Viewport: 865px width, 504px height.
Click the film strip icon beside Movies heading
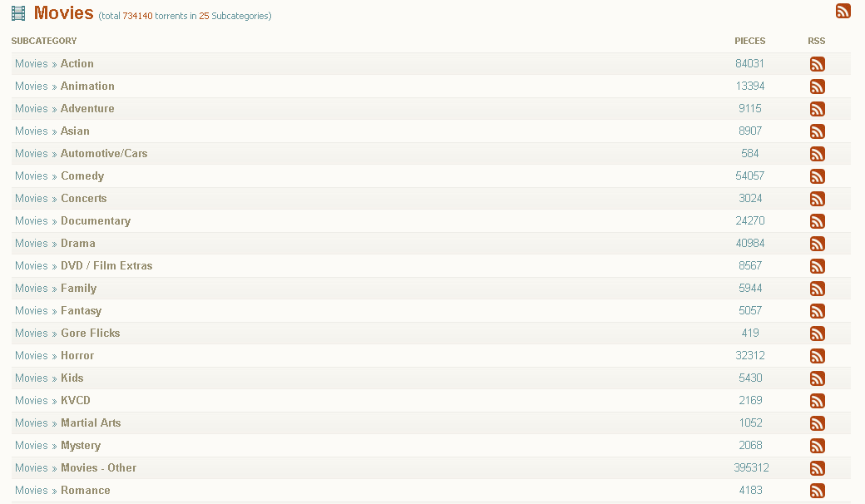coord(18,13)
